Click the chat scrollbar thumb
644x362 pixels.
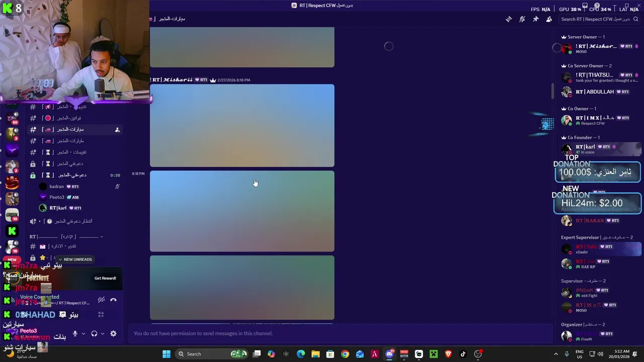(553, 91)
